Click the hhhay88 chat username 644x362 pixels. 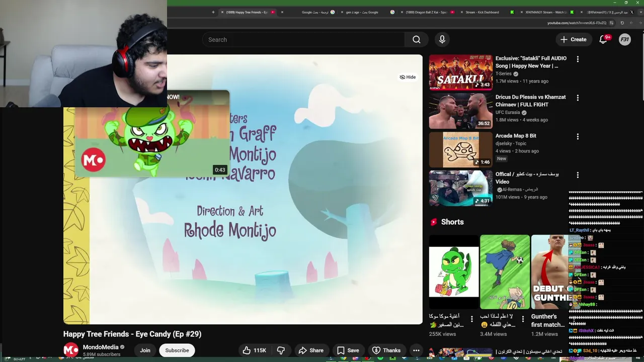[x=587, y=305]
